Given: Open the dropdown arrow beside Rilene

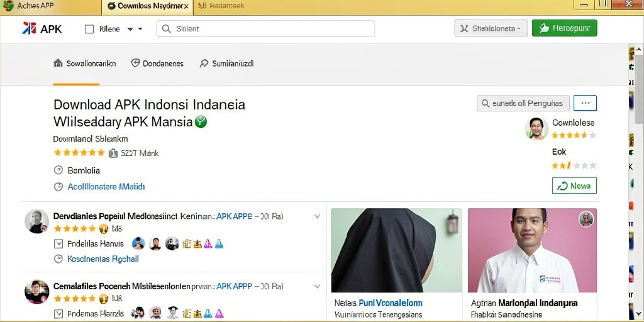Looking at the screenshot, I should point(130,29).
